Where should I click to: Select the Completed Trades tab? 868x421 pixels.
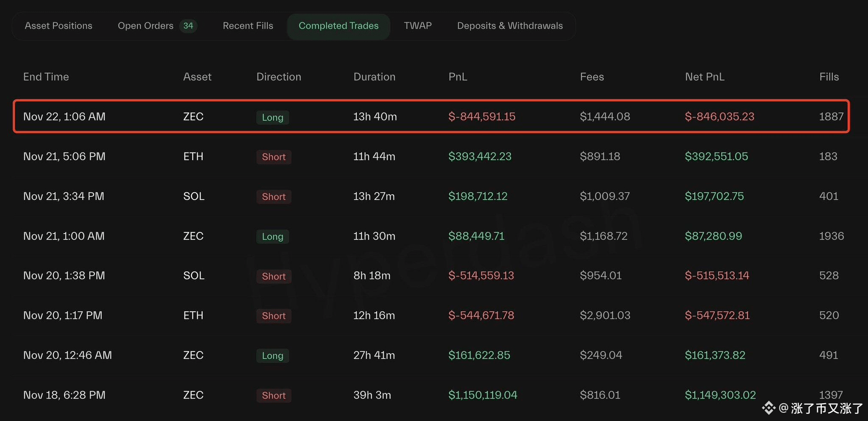click(338, 26)
